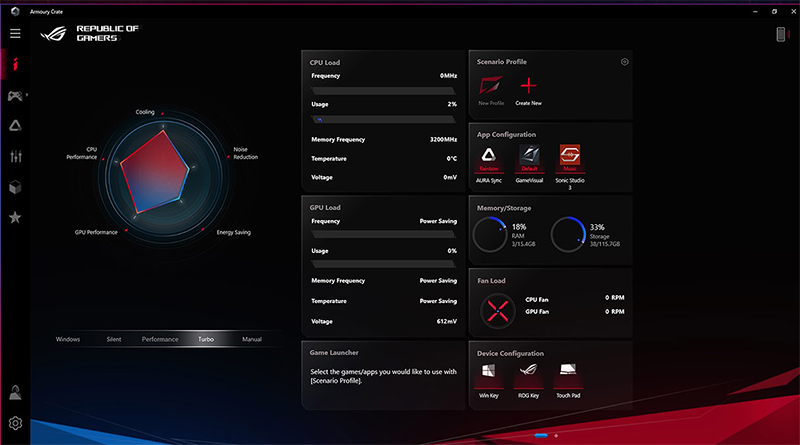Viewport: 800px width, 445px height.
Task: Open the Settings gear in sidebar
Action: point(15,423)
